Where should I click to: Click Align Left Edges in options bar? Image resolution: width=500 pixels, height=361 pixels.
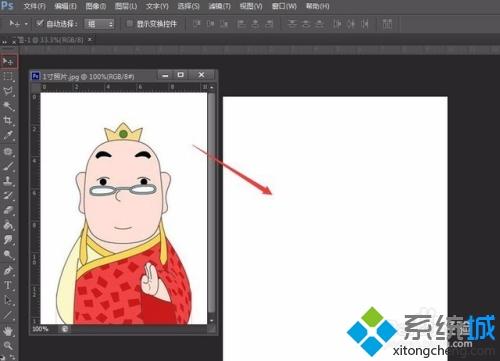click(241, 24)
